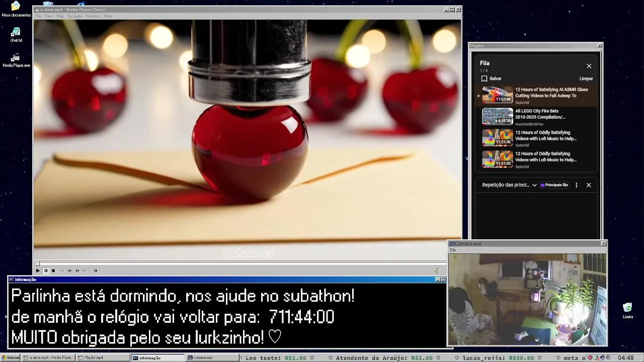Open the Media Player.exe desktop shortcut
The image size is (644, 362).
coord(16,60)
